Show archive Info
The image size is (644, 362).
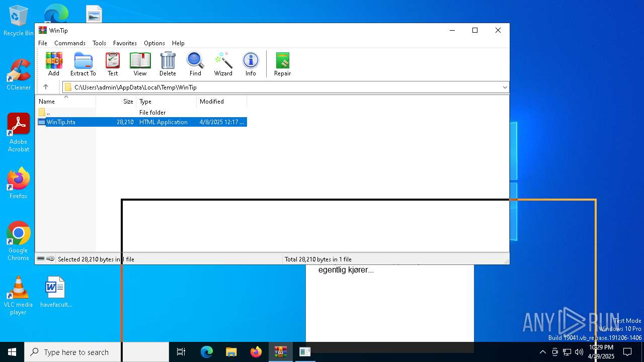251,64
